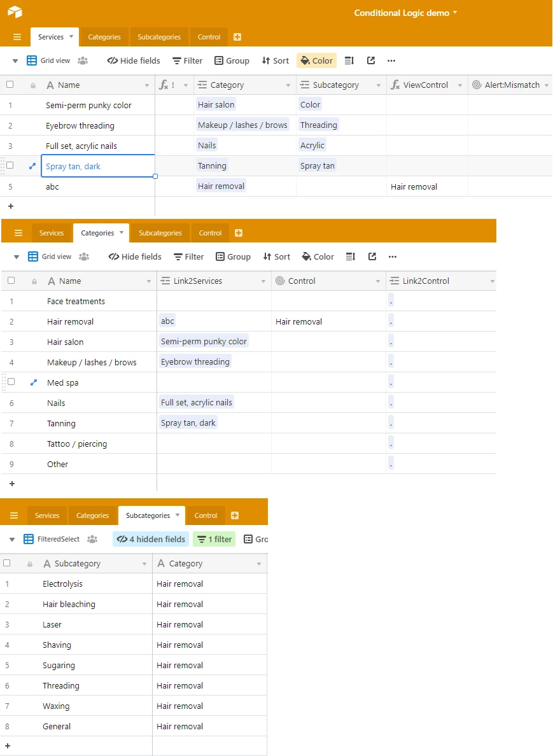Click FilteredSelect grid icon in Subcategories window
Image resolution: width=553 pixels, height=756 pixels.
coord(29,539)
